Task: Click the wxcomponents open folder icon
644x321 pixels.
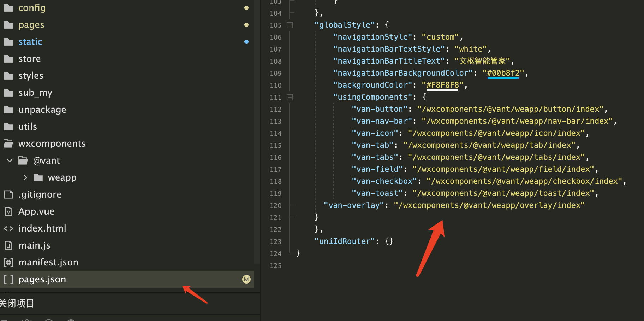Action: point(8,144)
